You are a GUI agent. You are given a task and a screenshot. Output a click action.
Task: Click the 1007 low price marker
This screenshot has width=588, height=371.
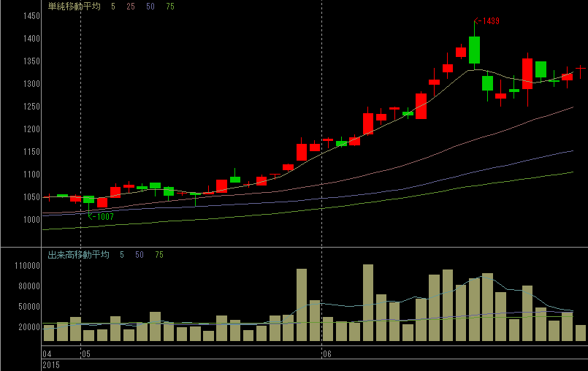101,216
